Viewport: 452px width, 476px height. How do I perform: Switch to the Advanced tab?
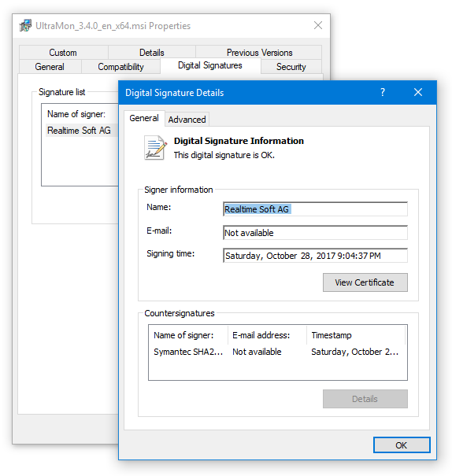click(x=187, y=120)
